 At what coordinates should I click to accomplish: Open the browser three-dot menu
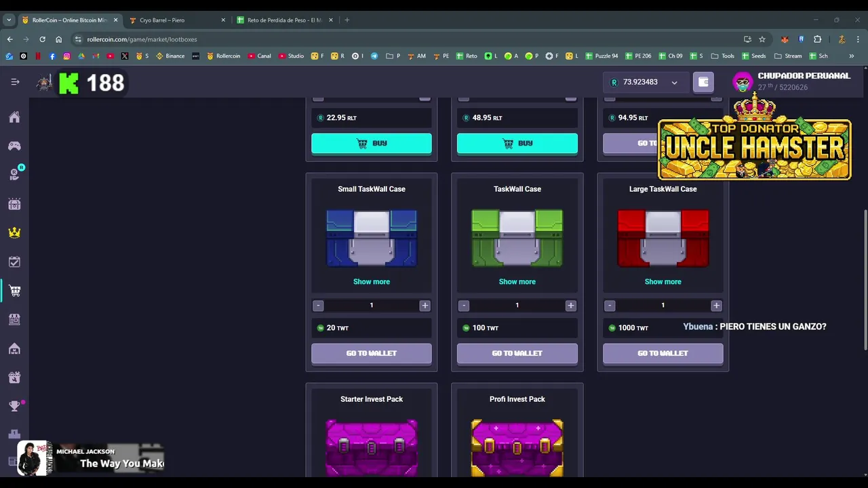coord(858,39)
